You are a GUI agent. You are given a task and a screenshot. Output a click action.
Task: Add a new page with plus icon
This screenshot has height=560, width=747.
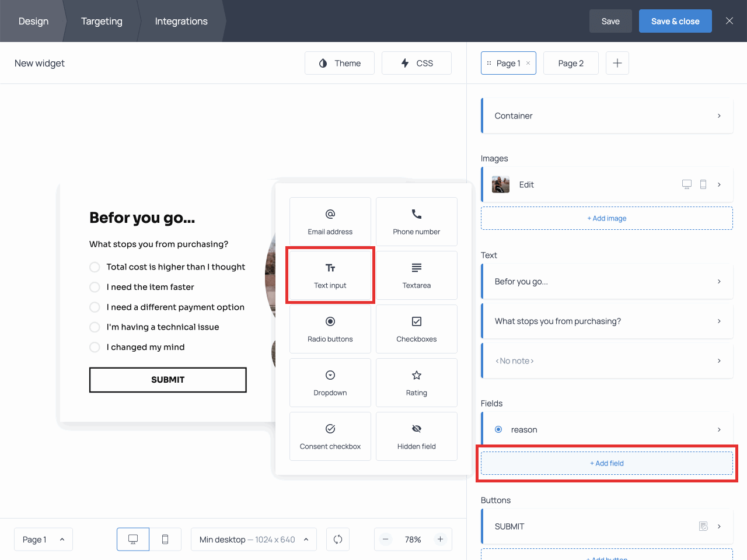617,63
